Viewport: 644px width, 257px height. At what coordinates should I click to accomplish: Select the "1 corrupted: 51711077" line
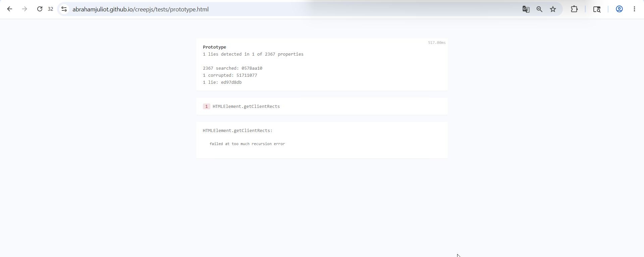[230, 75]
